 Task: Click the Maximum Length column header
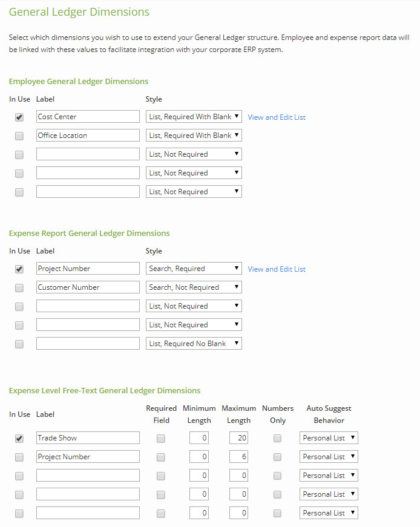[x=239, y=414]
